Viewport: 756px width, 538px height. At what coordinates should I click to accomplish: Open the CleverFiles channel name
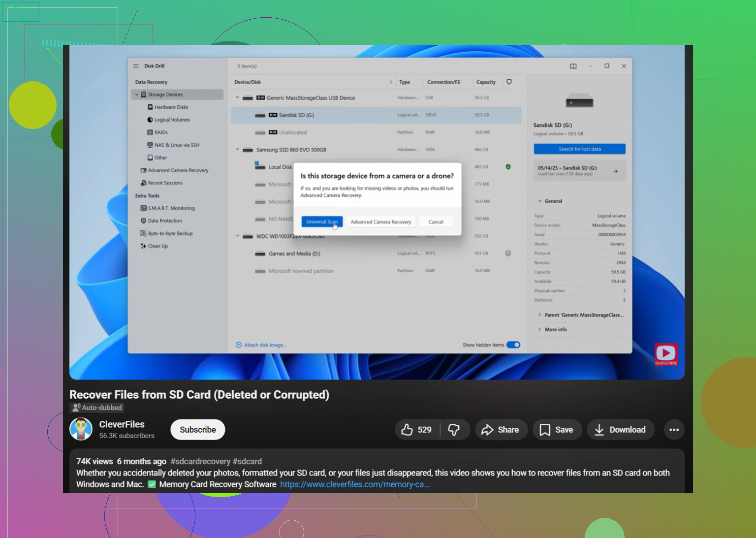tap(122, 424)
